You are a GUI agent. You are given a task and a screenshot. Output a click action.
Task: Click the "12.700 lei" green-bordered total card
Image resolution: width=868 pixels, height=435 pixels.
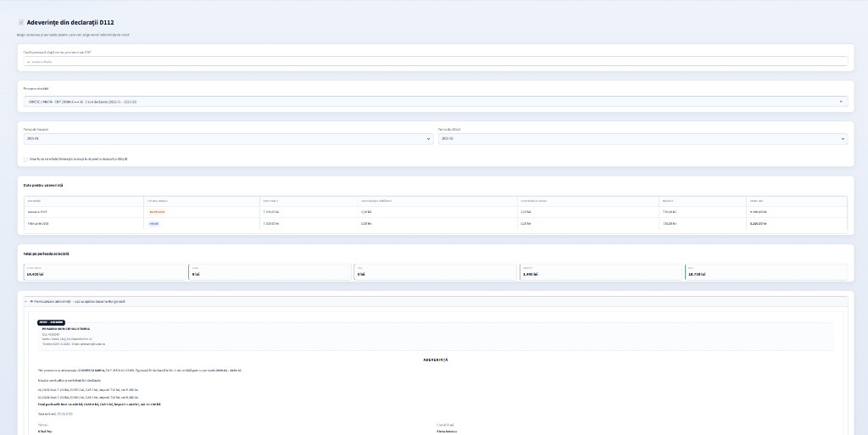766,271
